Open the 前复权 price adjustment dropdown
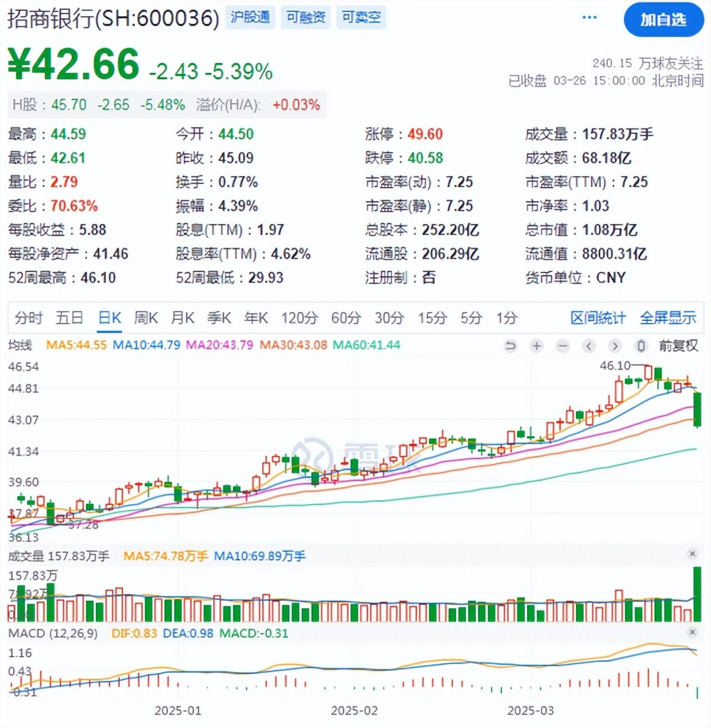The height and width of the screenshot is (728, 711). 678,346
